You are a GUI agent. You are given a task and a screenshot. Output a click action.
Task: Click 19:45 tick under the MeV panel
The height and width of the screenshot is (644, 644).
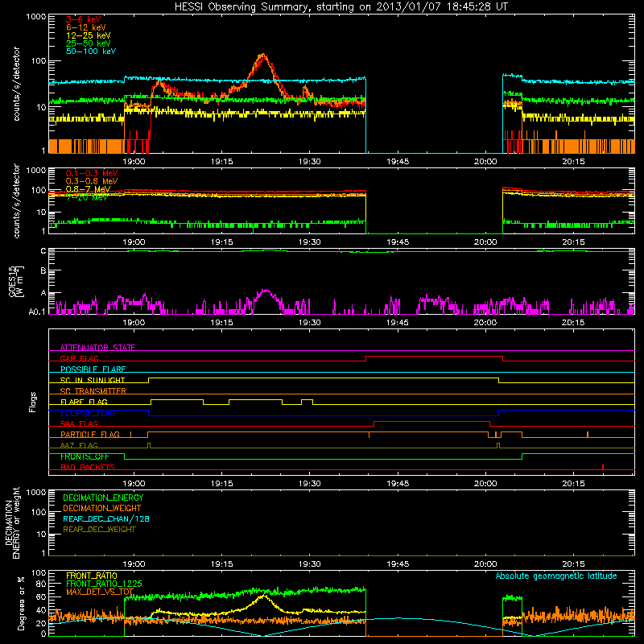coord(398,242)
